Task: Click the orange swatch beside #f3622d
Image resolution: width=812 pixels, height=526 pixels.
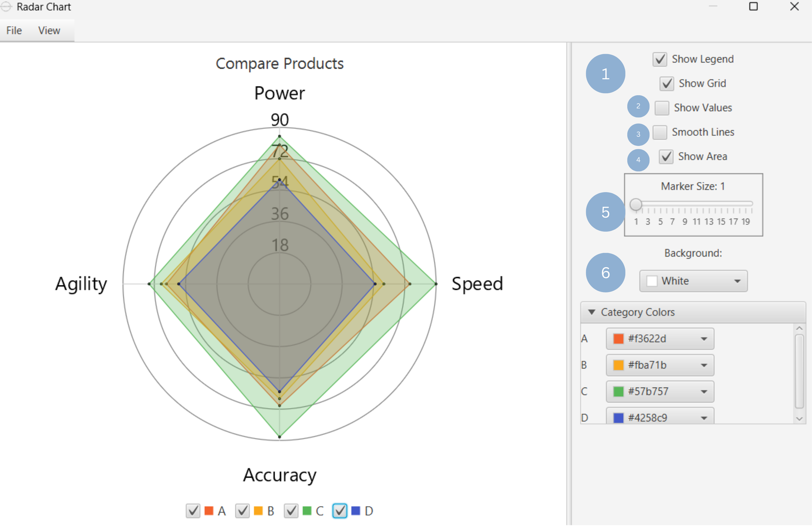Action: pyautogui.click(x=619, y=339)
